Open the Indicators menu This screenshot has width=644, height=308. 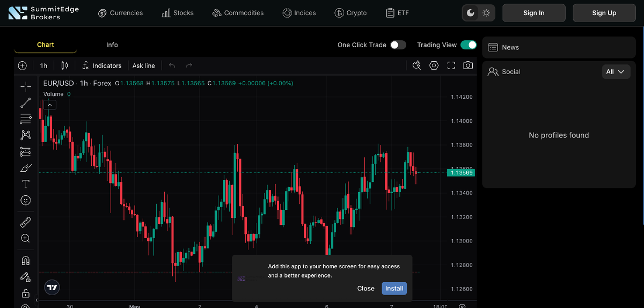click(x=102, y=65)
